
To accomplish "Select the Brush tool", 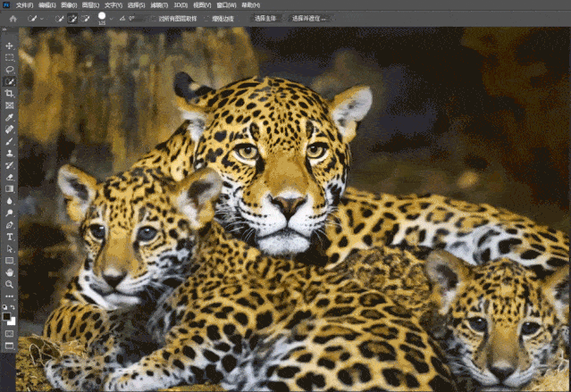I will (10, 141).
